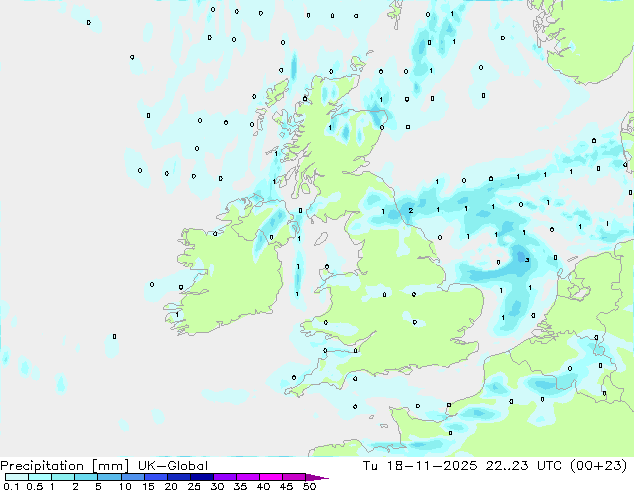Select the 5–10 mm legend color swatch
The width and height of the screenshot is (634, 490).
109,477
